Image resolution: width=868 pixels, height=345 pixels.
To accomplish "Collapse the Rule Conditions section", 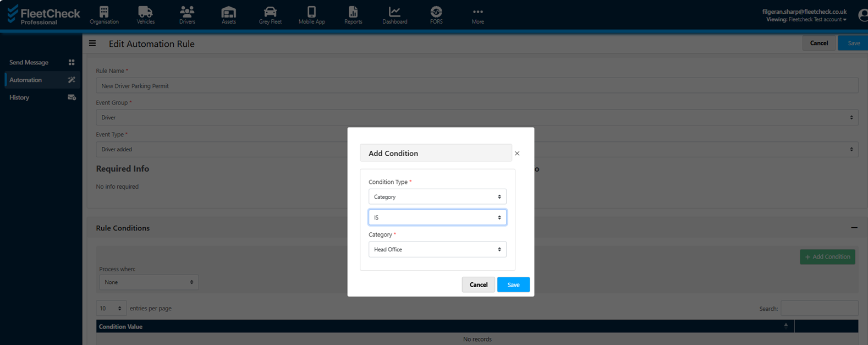I will point(854,228).
